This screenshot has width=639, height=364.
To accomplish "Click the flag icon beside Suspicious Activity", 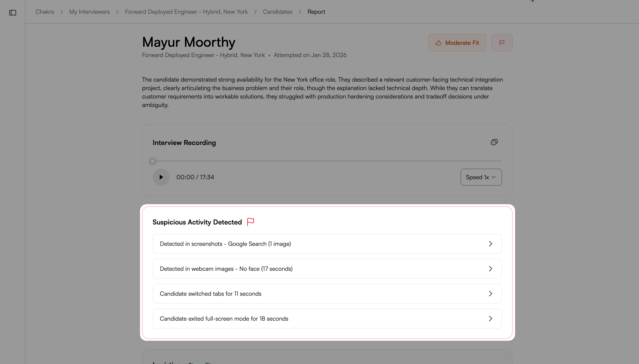I will pyautogui.click(x=250, y=222).
